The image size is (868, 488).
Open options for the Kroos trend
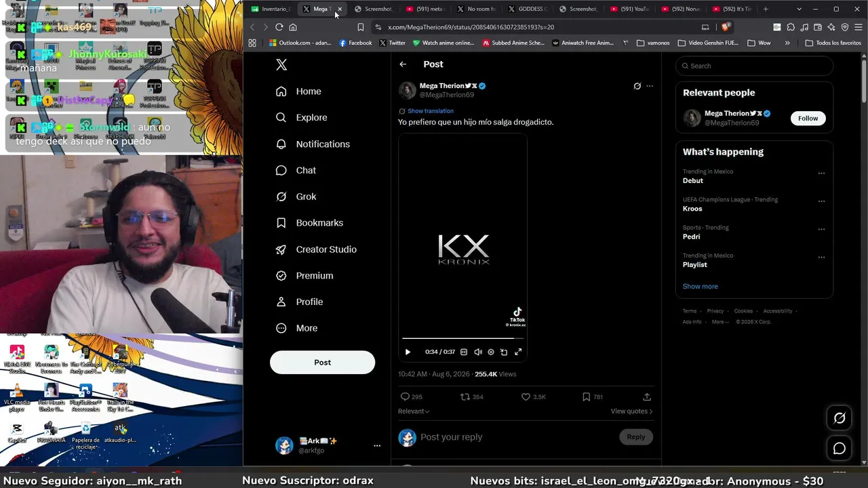[x=821, y=201]
